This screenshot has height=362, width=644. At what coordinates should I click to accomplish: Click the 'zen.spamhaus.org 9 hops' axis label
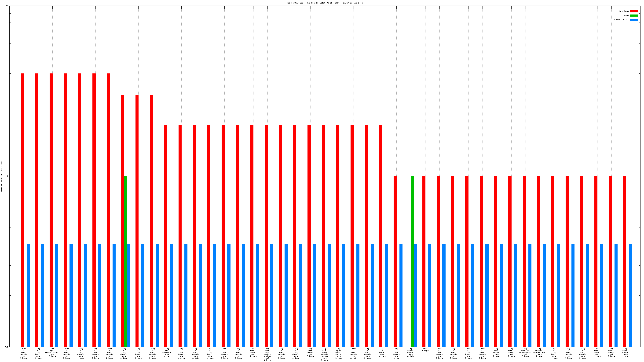pyautogui.click(x=167, y=352)
